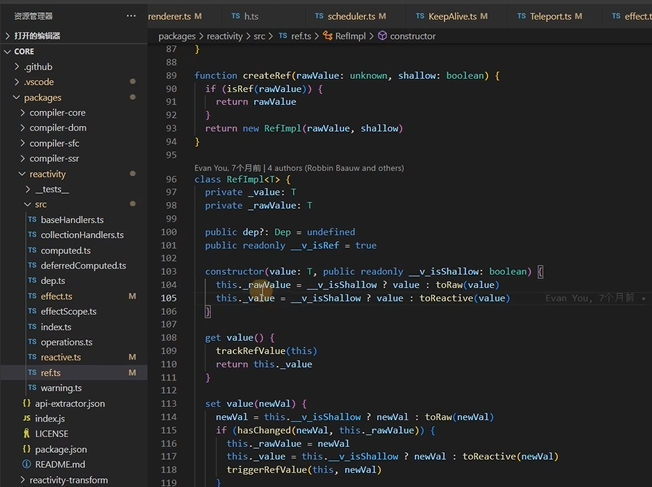Open effect.ts in the file tree
The height and width of the screenshot is (487, 652).
tap(57, 296)
